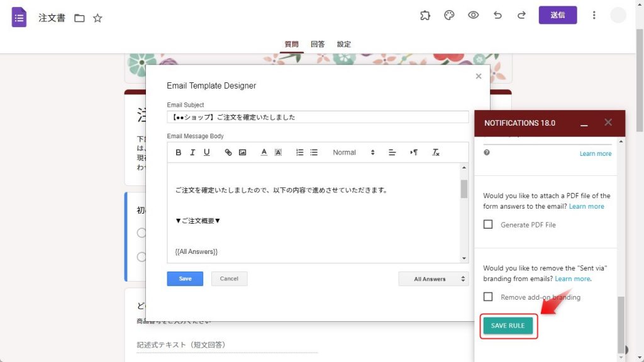Viewport: 644px width, 362px height.
Task: Open the Normal heading style dropdown
Action: (353, 152)
